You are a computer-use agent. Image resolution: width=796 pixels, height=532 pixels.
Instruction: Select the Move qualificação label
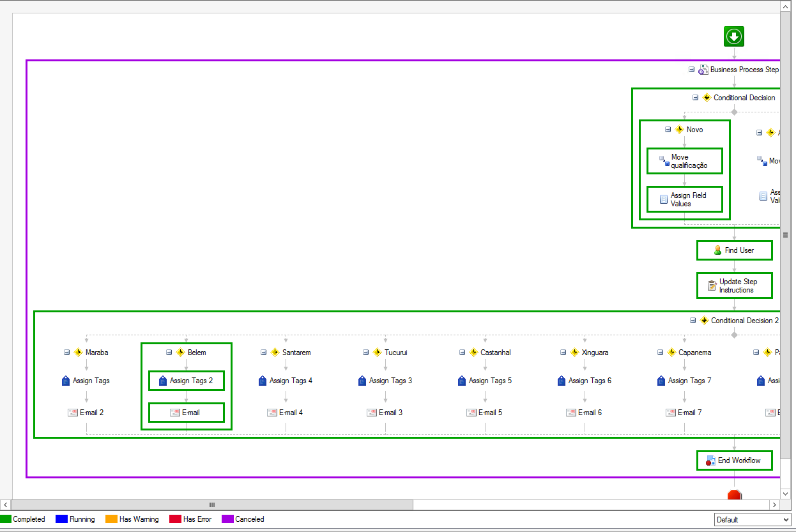click(x=689, y=161)
